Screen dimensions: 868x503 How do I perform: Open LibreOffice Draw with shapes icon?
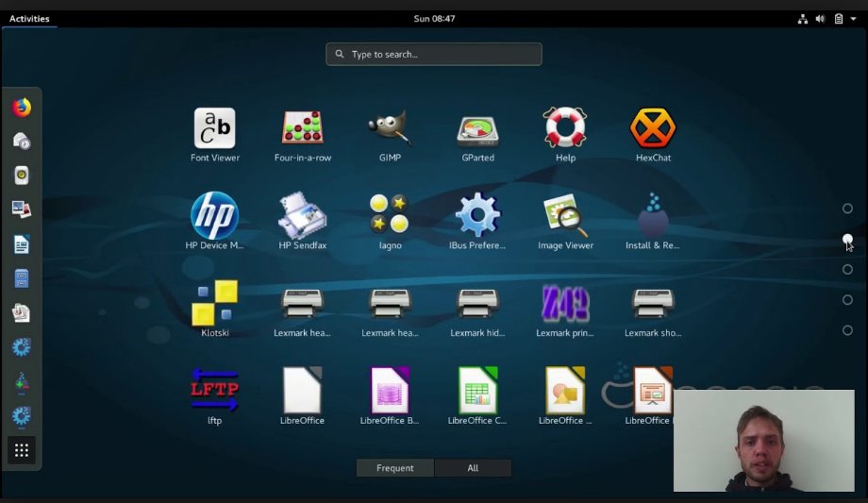point(564,390)
